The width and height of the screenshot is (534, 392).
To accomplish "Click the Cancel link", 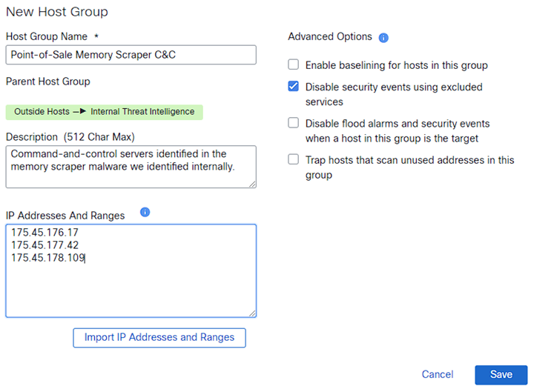I will (x=437, y=375).
